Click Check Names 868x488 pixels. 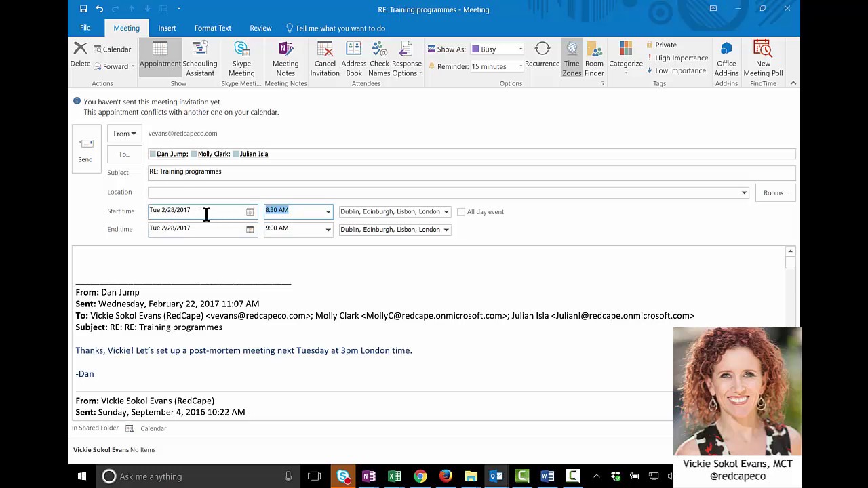click(x=379, y=59)
